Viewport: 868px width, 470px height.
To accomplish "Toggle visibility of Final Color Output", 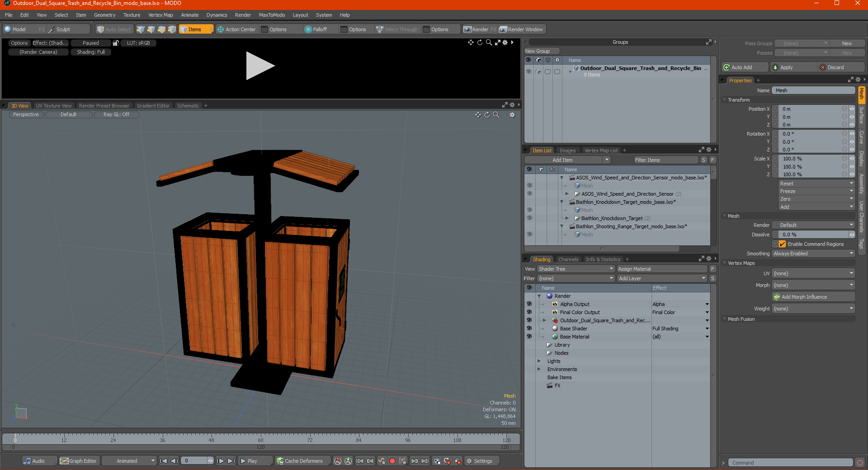I will click(529, 312).
